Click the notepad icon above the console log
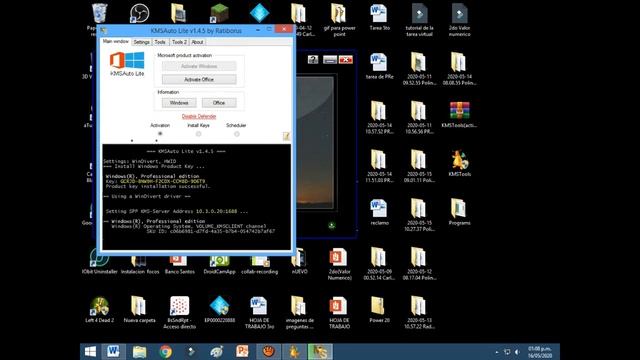Image resolution: width=640 pixels, height=360 pixels. [x=286, y=136]
